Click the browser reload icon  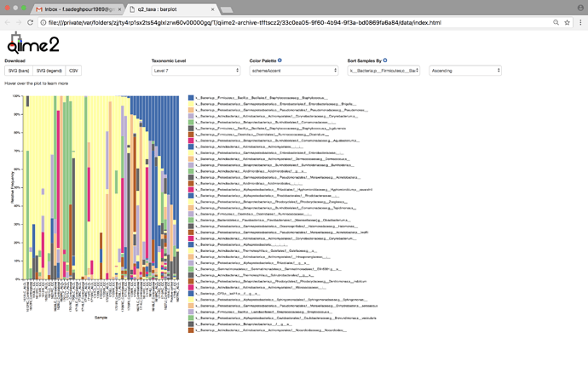click(31, 22)
